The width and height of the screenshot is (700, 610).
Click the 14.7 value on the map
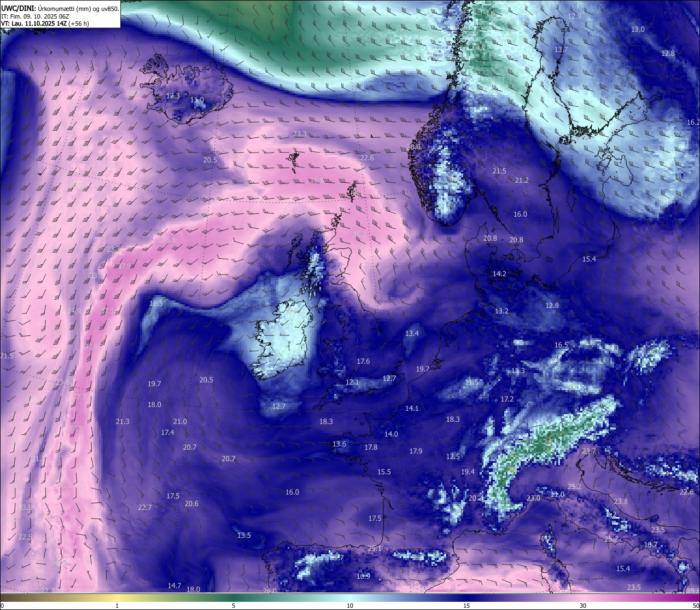174,585
